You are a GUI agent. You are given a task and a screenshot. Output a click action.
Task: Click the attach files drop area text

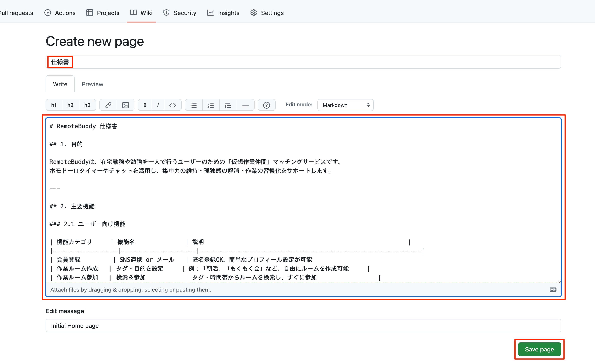pos(131,290)
